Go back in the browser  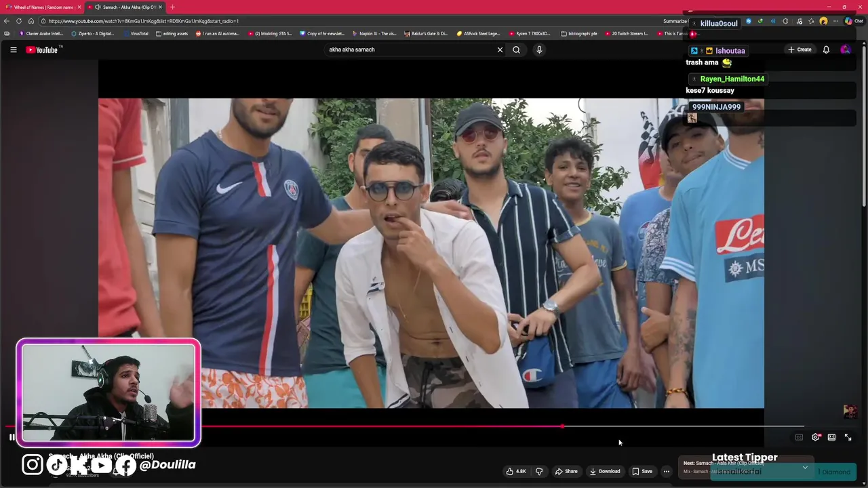(7, 21)
